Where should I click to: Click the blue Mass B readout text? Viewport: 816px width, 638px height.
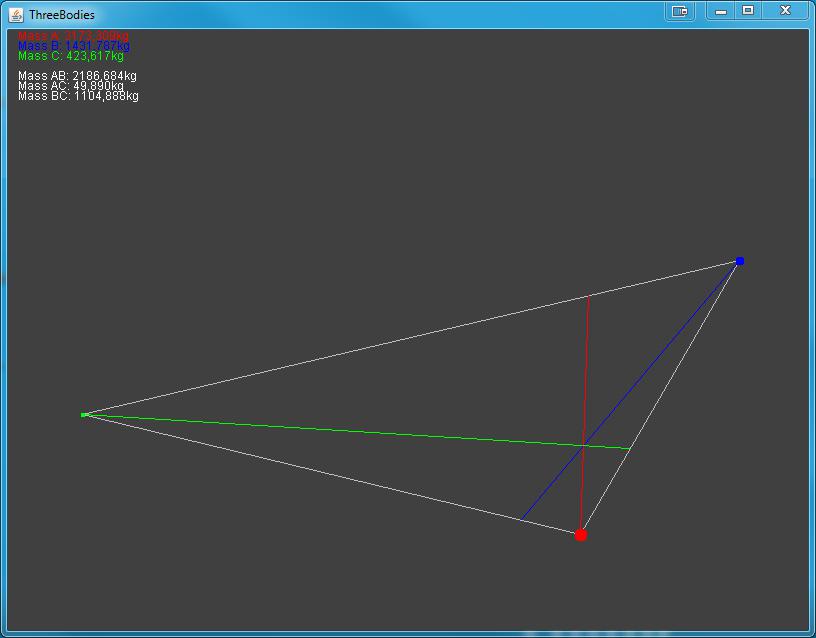point(73,46)
